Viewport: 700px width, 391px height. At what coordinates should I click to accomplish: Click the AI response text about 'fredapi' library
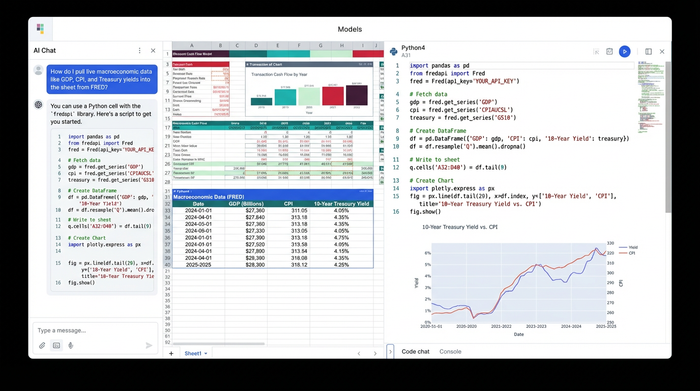click(x=101, y=114)
